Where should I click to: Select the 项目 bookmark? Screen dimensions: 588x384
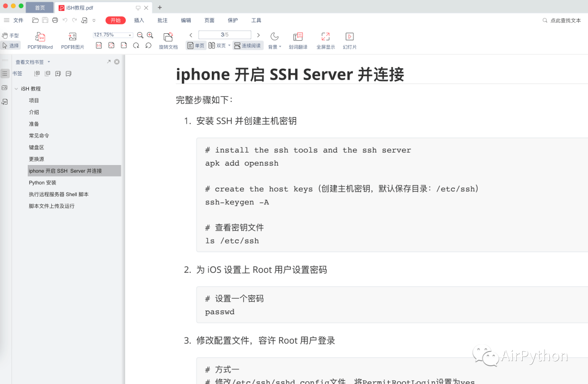[x=34, y=101]
